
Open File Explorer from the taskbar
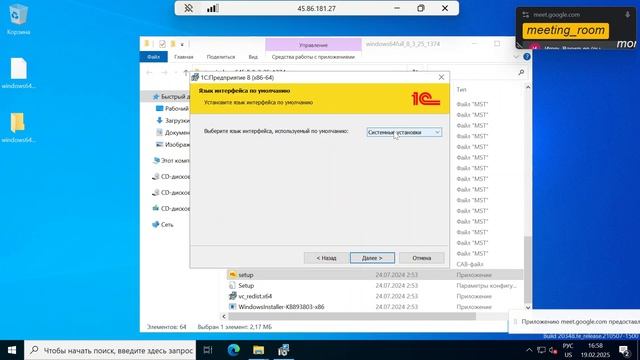pos(258,350)
